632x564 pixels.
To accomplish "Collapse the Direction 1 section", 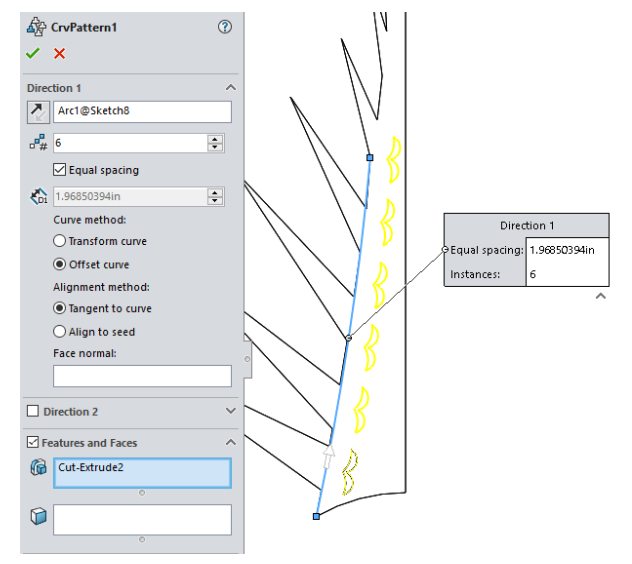I will (231, 88).
